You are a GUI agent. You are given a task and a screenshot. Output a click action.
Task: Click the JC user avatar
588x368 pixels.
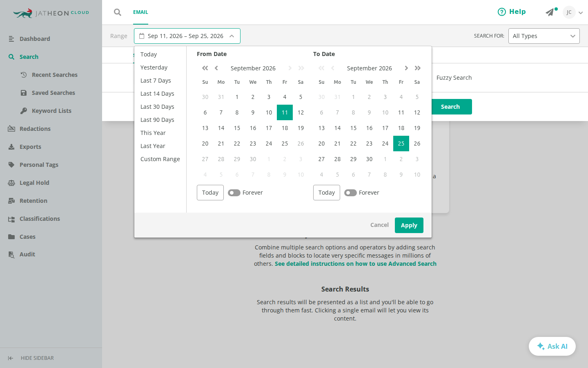coord(569,12)
